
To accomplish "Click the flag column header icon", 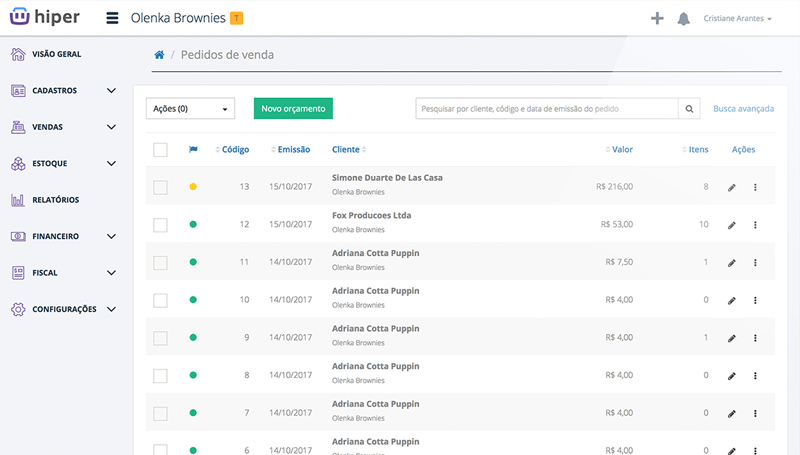I will click(193, 150).
